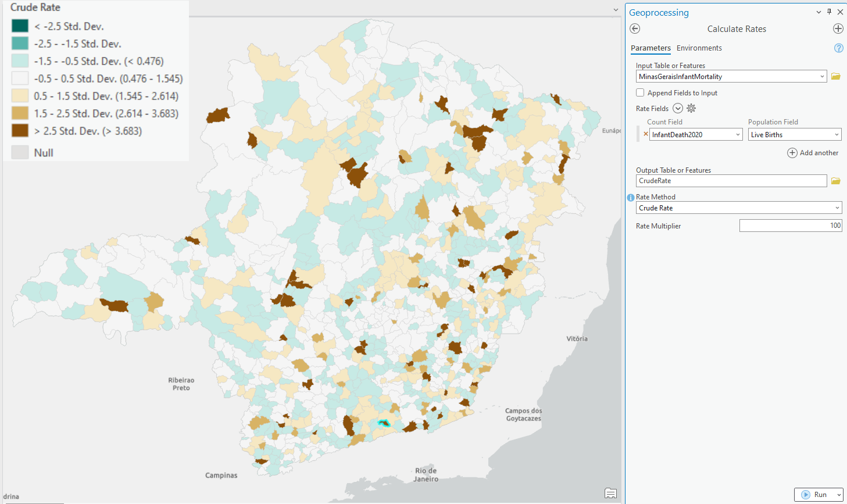Browse for an input table with folder icon
Screen dimensions: 847x504
point(835,76)
